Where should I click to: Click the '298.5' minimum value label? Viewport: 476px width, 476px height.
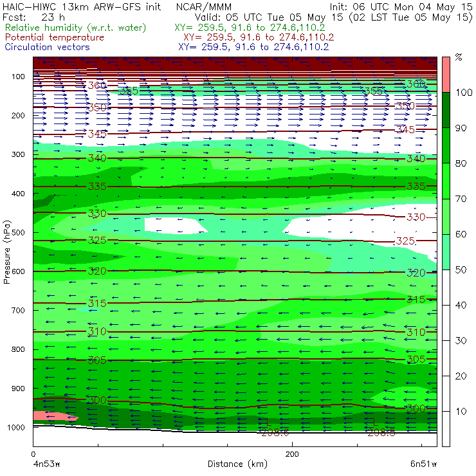coord(381,433)
